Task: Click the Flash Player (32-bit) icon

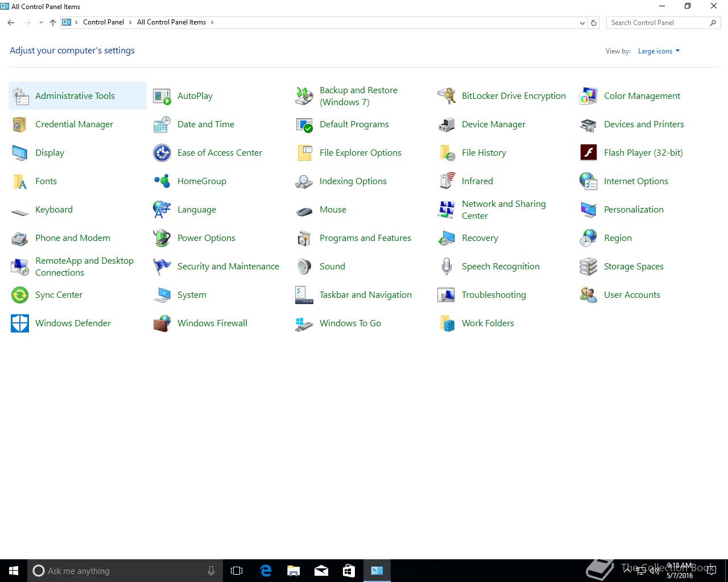Action: pyautogui.click(x=588, y=153)
